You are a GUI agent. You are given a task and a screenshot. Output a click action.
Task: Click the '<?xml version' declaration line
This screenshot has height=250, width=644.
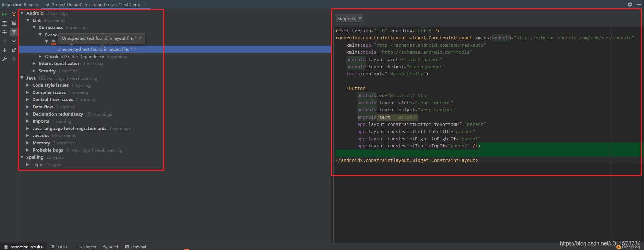point(387,31)
